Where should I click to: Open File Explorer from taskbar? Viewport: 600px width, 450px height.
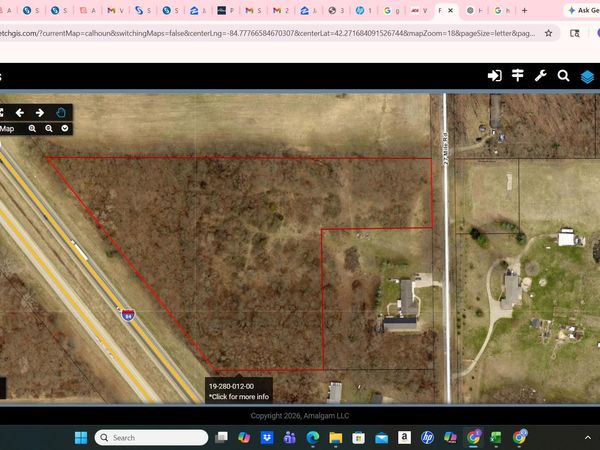(336, 437)
